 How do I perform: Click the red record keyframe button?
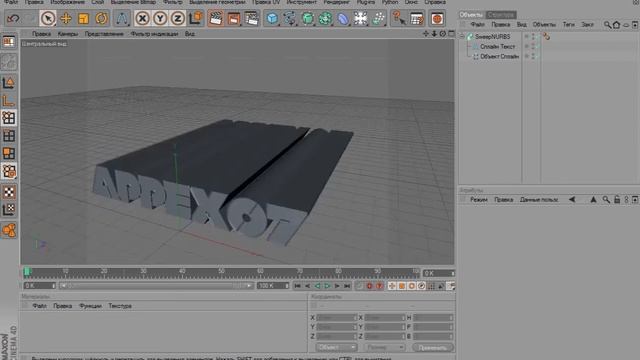tap(369, 286)
